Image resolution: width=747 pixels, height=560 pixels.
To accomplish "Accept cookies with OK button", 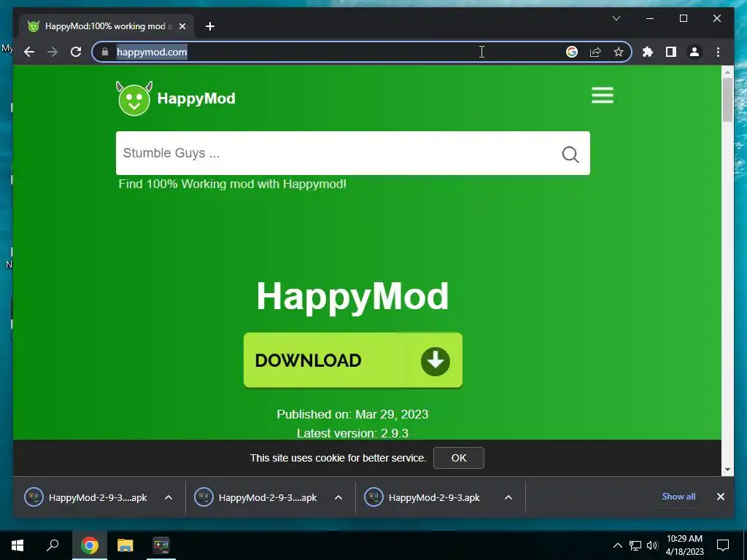I will coord(459,458).
